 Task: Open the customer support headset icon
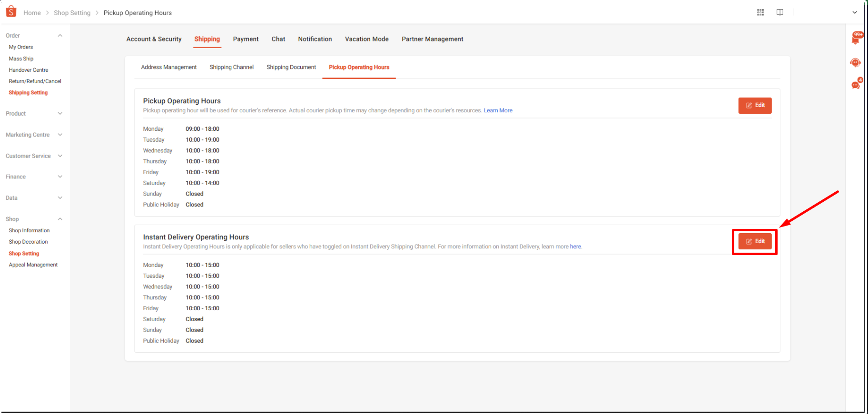[x=855, y=63]
